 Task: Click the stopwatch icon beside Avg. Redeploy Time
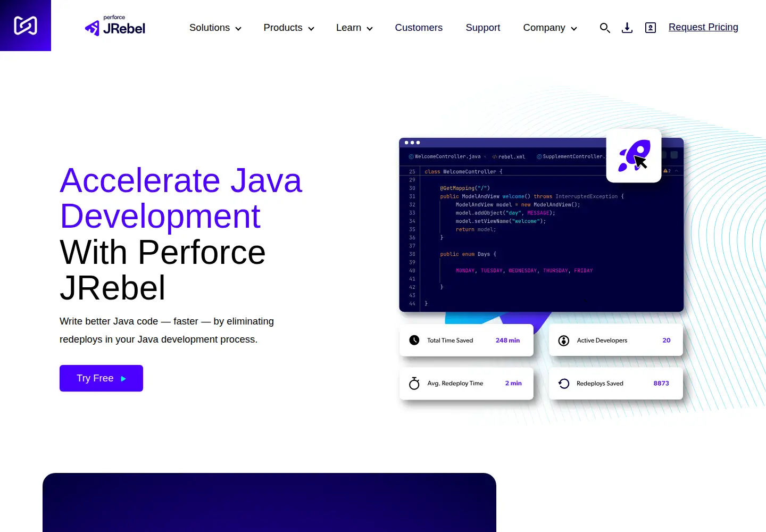point(414,383)
